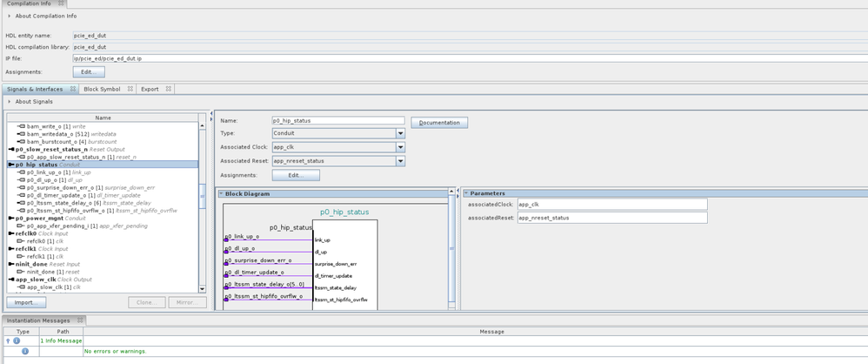This screenshot has height=364, width=868.
Task: Click the Export tab's close icon
Action: tap(169, 89)
